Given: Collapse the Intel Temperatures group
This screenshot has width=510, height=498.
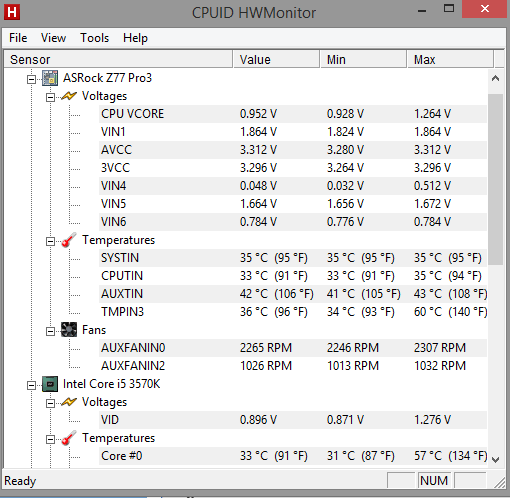Looking at the screenshot, I should click(50, 439).
